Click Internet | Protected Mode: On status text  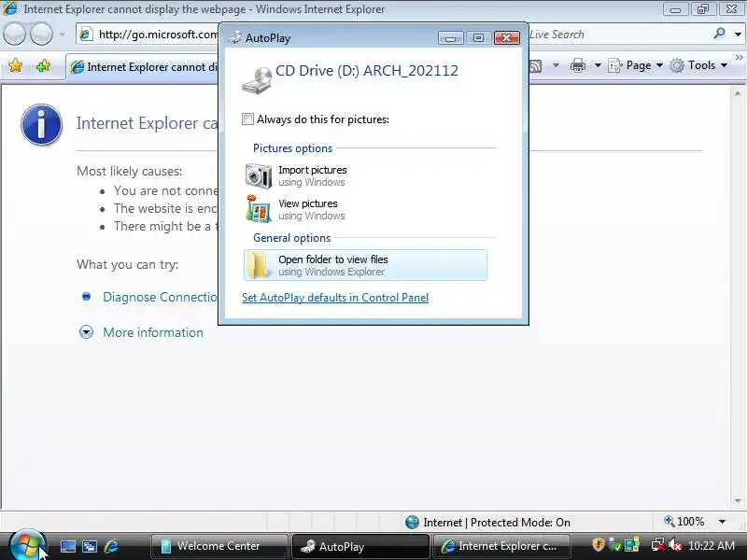coord(497,523)
